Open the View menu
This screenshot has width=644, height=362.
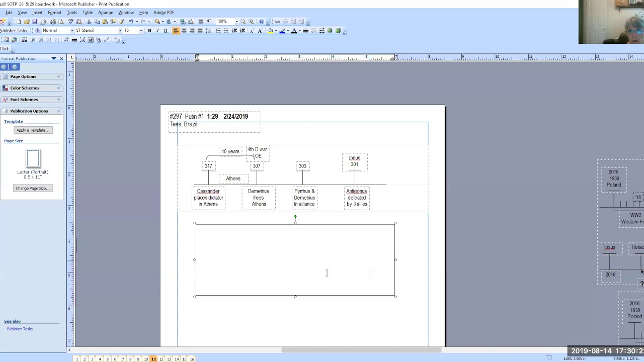pyautogui.click(x=22, y=13)
